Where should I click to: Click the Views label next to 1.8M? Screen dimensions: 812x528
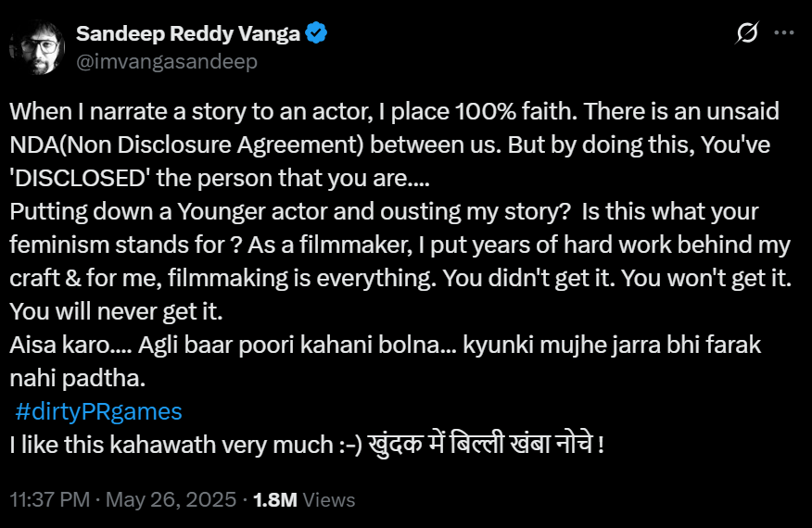pos(329,500)
